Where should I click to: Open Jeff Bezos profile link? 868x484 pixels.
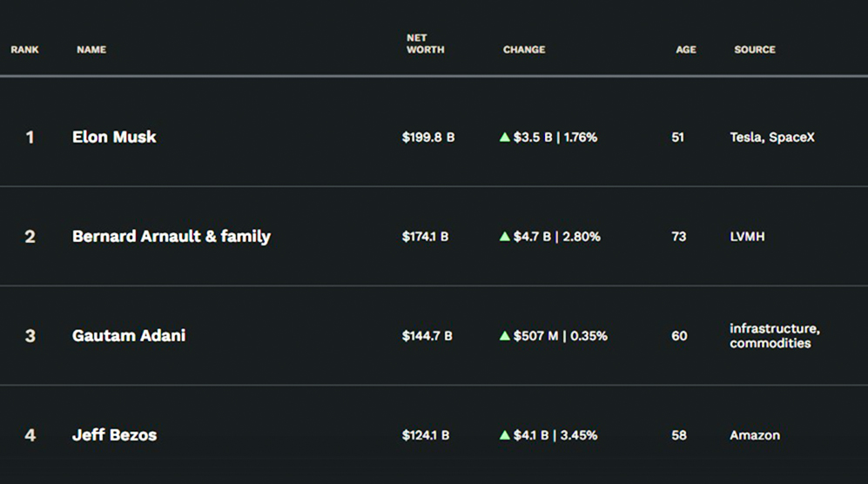(114, 434)
